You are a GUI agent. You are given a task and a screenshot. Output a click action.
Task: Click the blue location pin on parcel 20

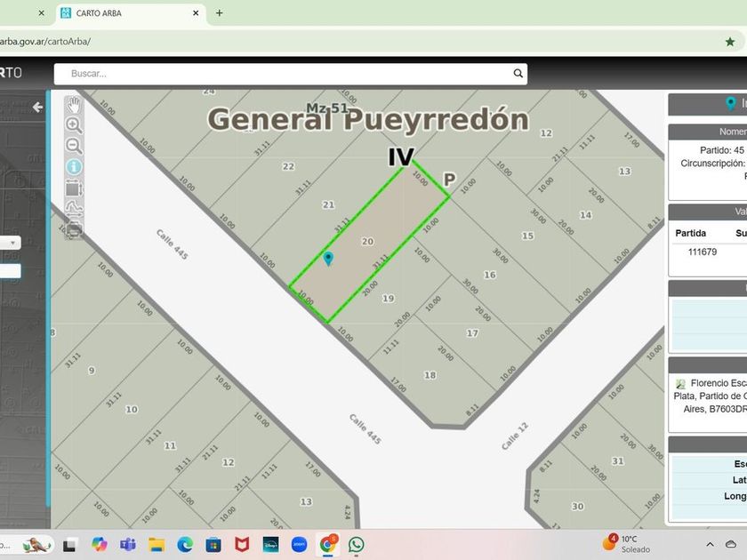tap(328, 259)
